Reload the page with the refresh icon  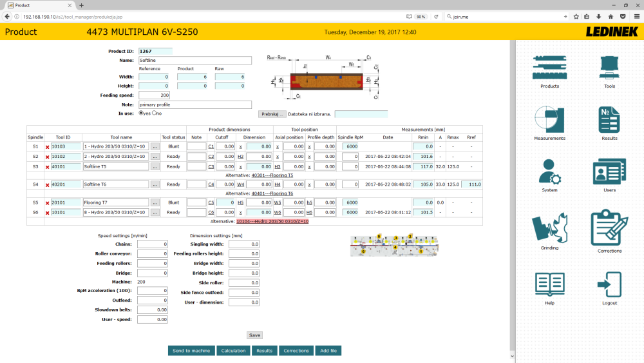[x=436, y=17]
